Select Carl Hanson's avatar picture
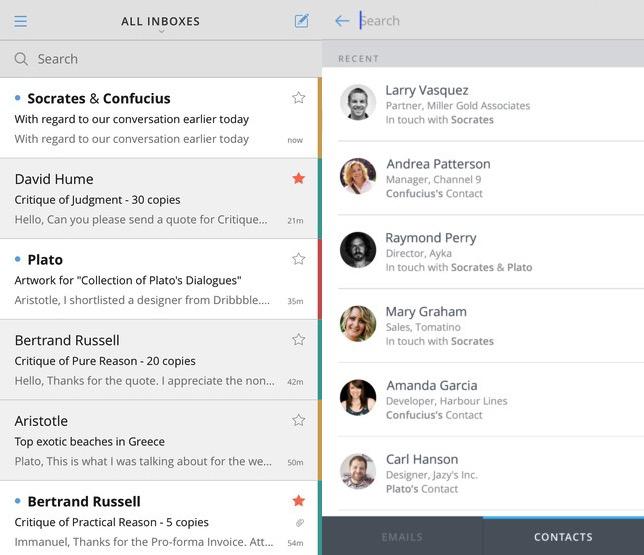Screen dimensions: 644x555 358,471
